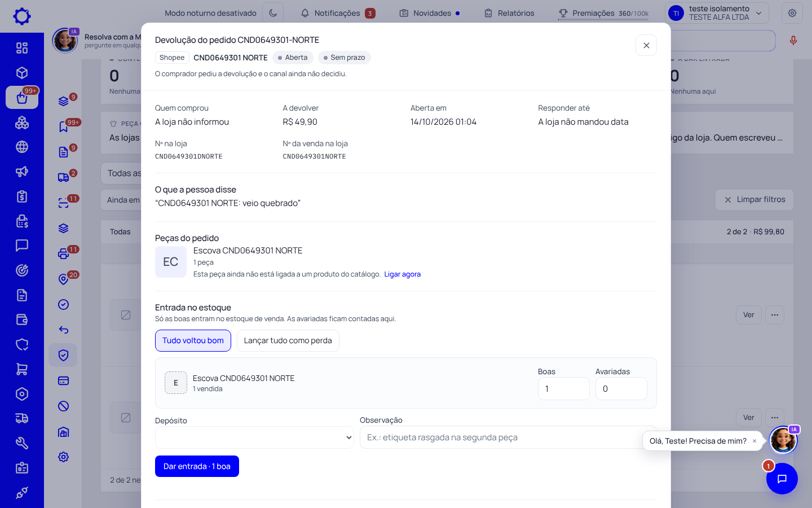Select "Lançar tudo como perda" option

coord(288,340)
